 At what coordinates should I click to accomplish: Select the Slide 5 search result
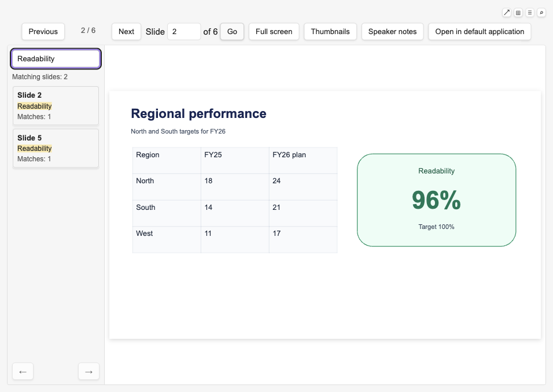coord(56,148)
